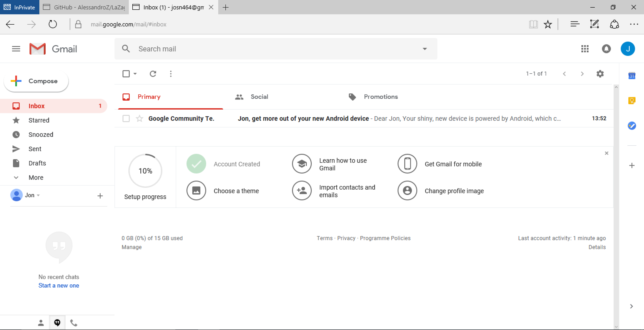Check the email row checkbox
644x330 pixels.
125,118
